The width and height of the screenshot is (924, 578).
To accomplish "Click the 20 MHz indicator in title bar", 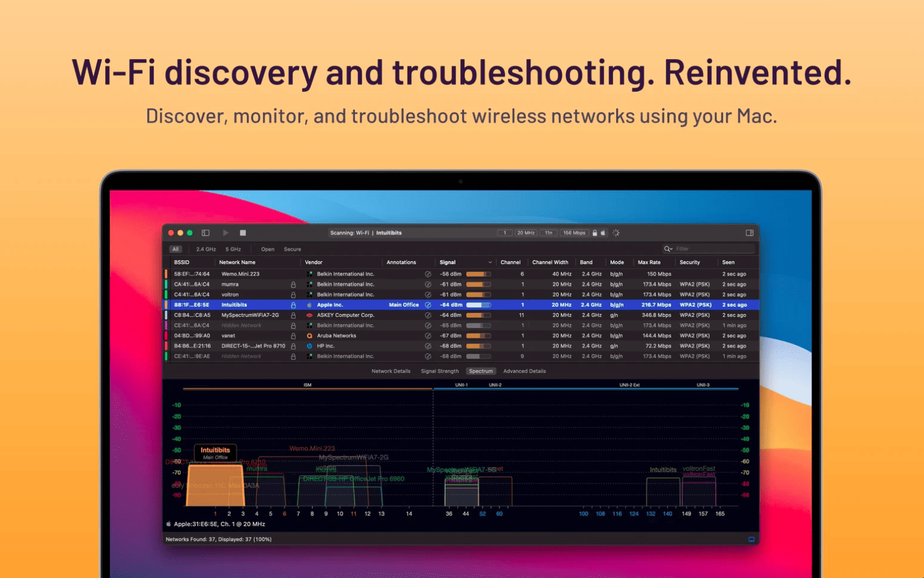I will click(x=526, y=233).
